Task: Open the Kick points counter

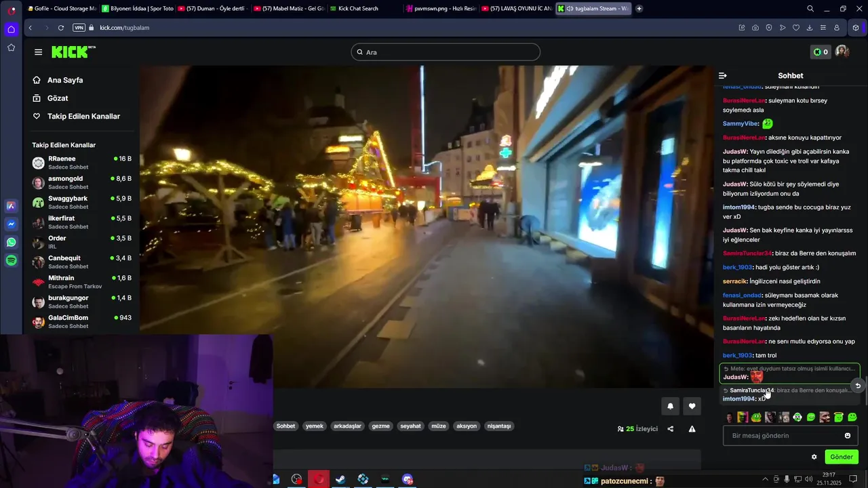Action: coord(821,52)
